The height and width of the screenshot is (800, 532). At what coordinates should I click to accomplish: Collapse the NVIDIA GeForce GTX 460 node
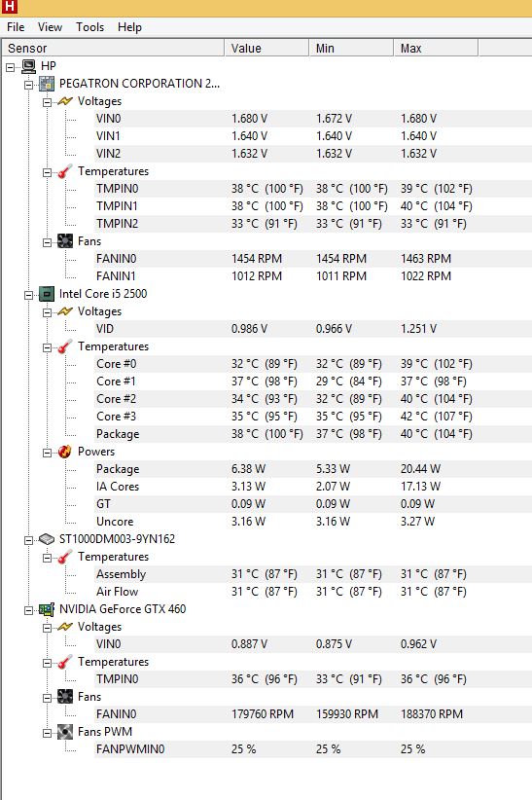[28, 609]
